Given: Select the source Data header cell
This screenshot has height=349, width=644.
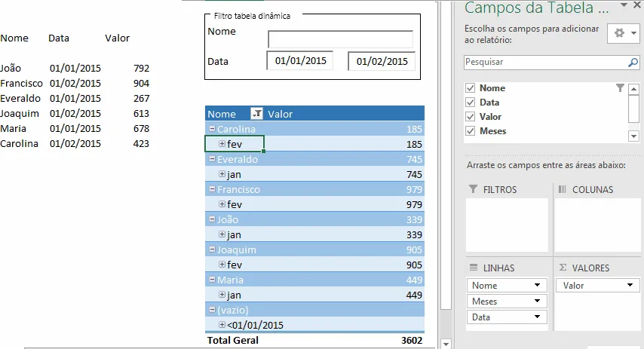Looking at the screenshot, I should [x=59, y=38].
